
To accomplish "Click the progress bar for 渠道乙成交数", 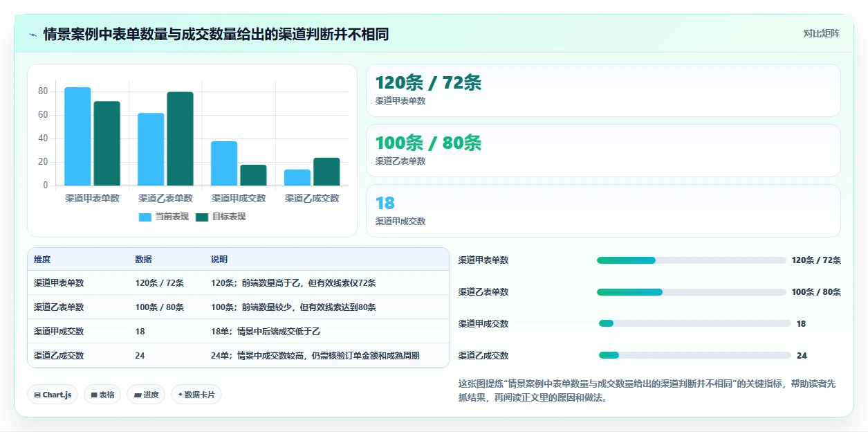I will click(695, 355).
